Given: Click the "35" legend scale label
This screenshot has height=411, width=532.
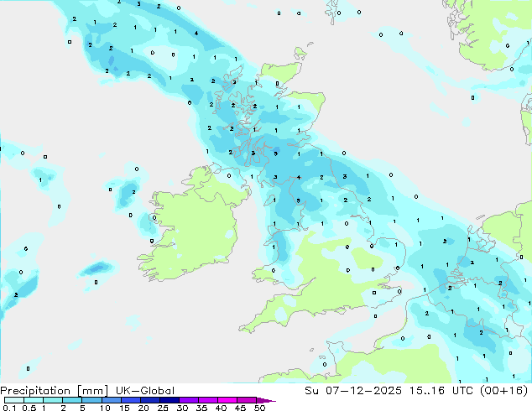Looking at the screenshot, I should (x=201, y=408).
